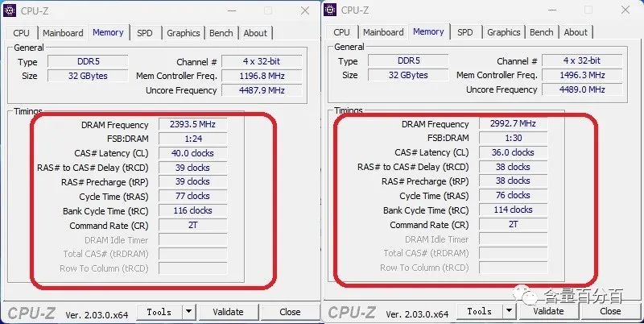Click CPU-Z app icon in left window title bar

tap(10, 10)
